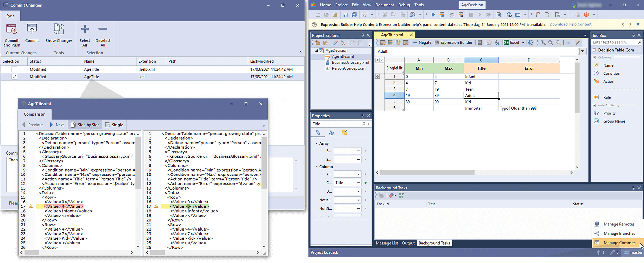The image size is (644, 263).
Task: Pin the Project Explorer panel
Action: pos(363,35)
